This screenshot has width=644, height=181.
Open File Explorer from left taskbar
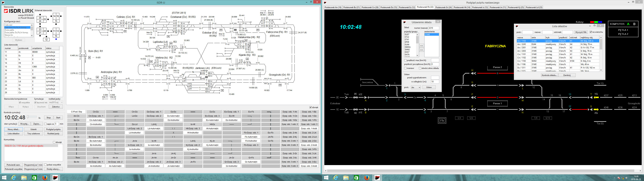click(x=24, y=178)
